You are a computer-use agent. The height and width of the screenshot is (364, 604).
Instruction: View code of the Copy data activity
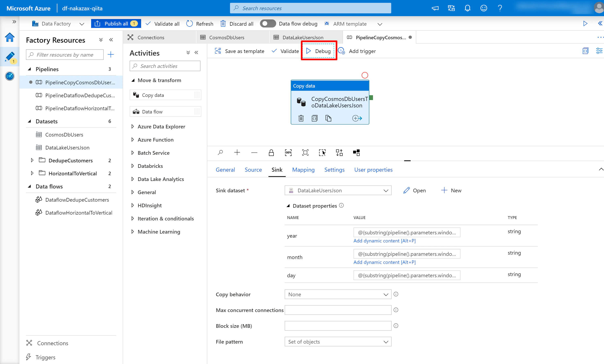(314, 118)
